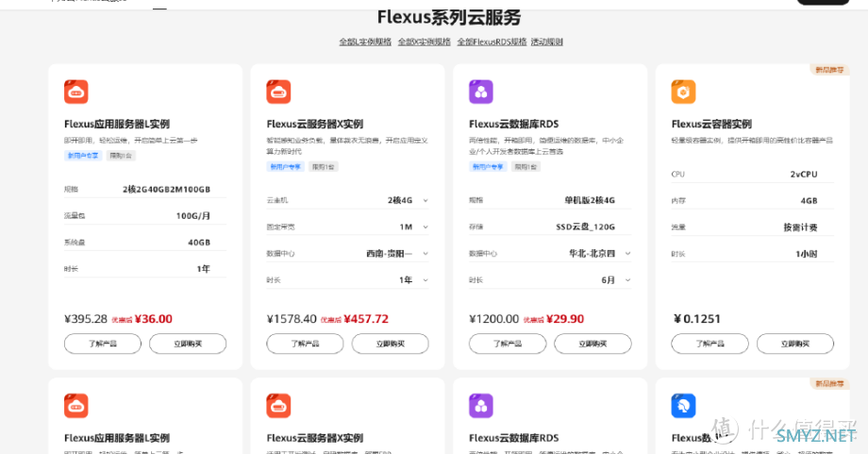The width and height of the screenshot is (868, 454).
Task: Click the Flexus云容器实例 card title
Action: click(711, 124)
